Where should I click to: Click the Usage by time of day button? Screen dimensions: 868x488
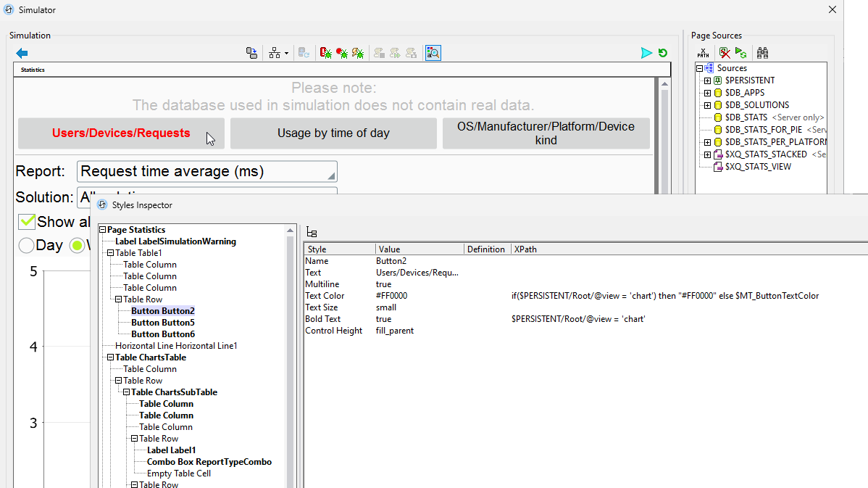(333, 133)
